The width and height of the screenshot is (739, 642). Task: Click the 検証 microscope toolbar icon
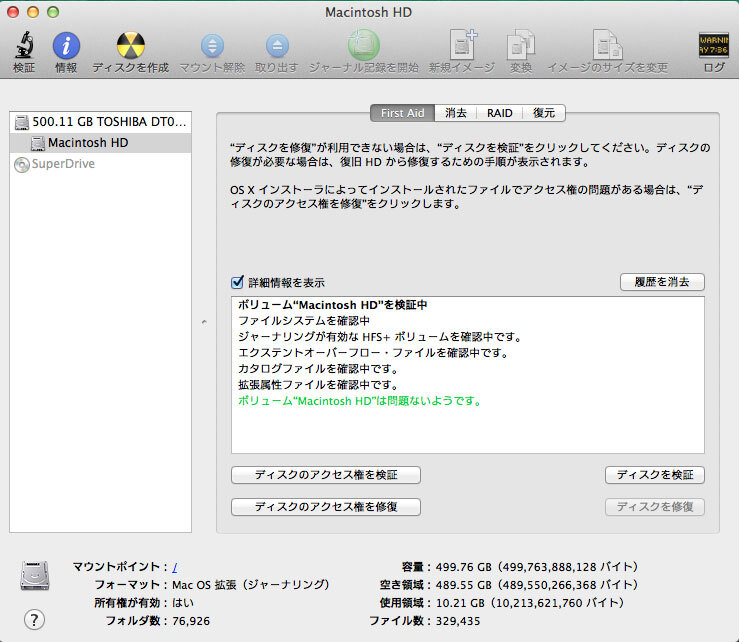click(x=24, y=45)
